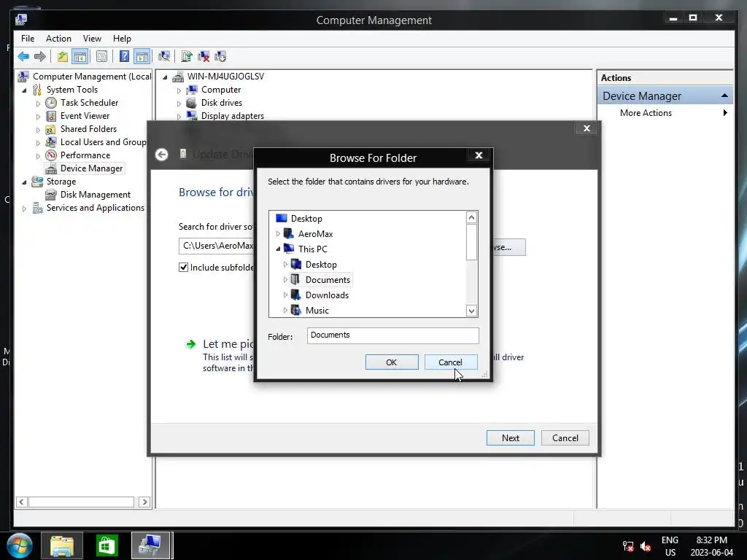Open the Help menu
The width and height of the screenshot is (747, 560).
pyautogui.click(x=122, y=39)
